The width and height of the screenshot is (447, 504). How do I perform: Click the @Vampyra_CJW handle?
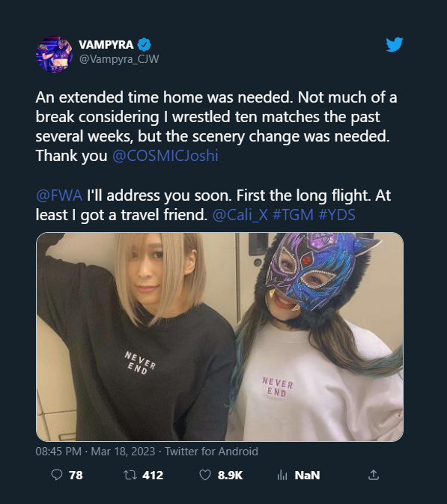pyautogui.click(x=119, y=59)
